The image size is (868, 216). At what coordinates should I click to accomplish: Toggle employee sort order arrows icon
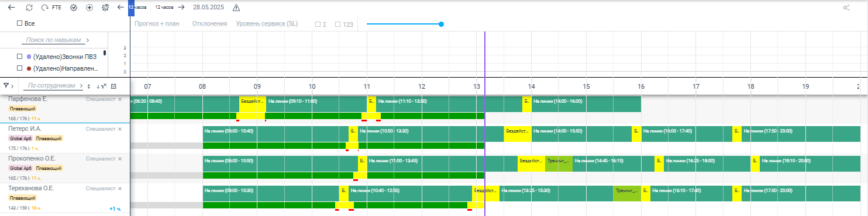pyautogui.click(x=88, y=86)
